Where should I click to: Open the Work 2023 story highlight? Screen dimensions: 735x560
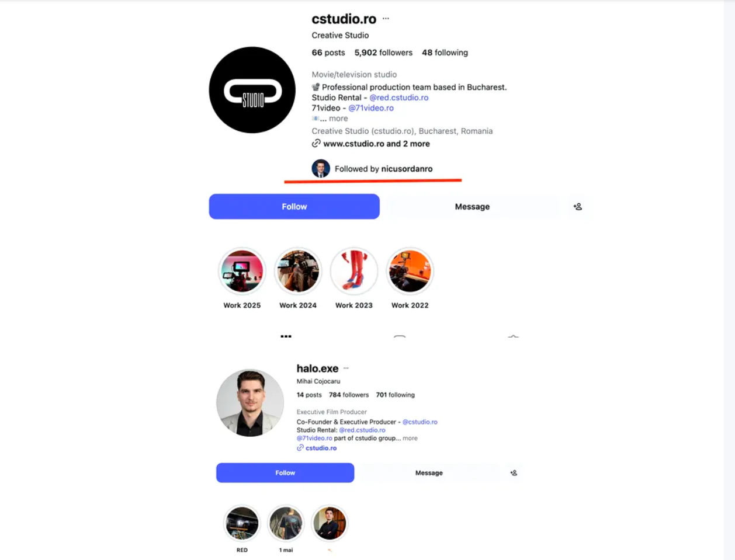click(x=354, y=271)
